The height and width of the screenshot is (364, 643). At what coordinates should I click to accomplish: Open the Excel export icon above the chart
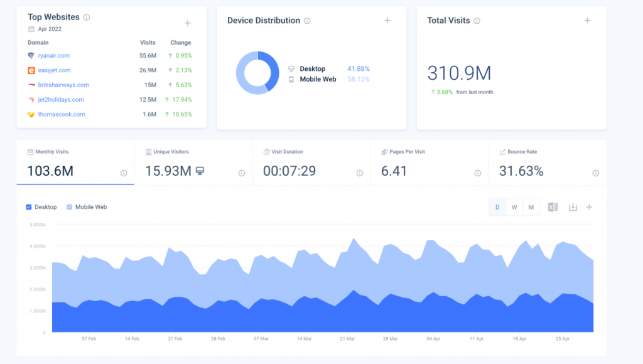(553, 206)
